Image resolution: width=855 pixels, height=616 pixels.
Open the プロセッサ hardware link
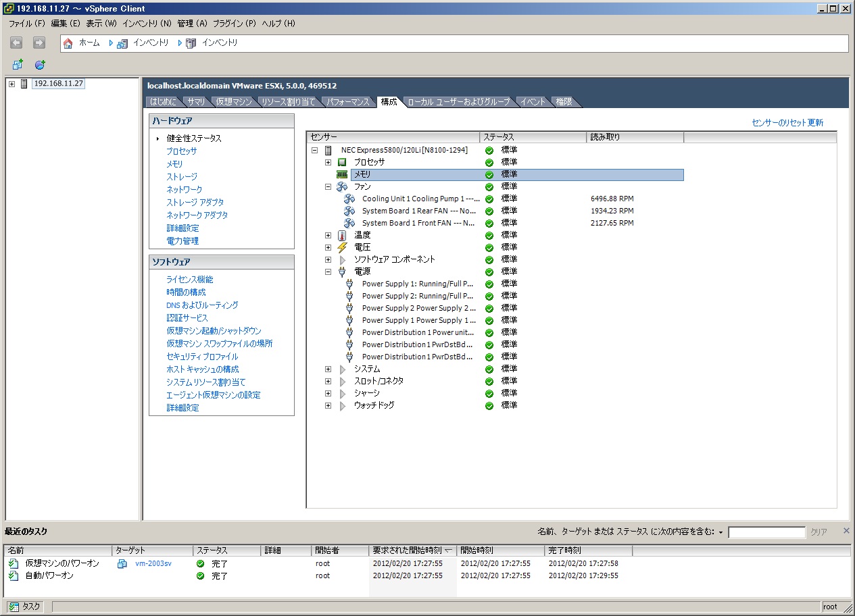pyautogui.click(x=182, y=151)
